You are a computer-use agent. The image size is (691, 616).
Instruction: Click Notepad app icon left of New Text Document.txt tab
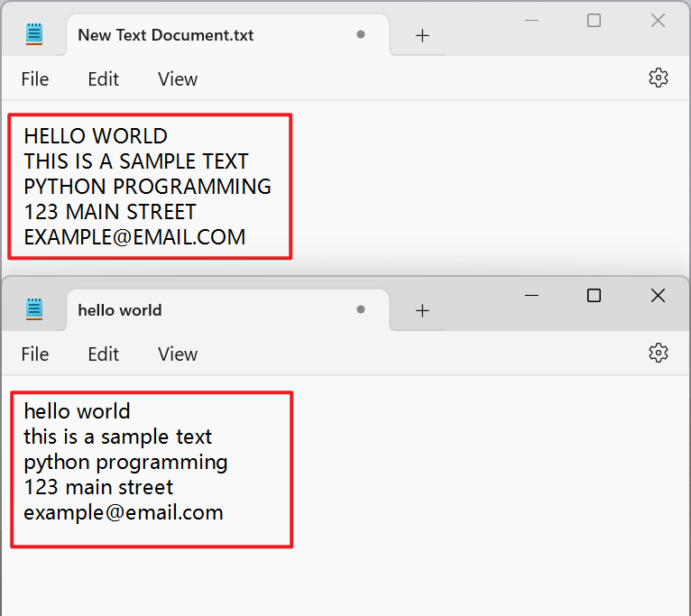(35, 35)
